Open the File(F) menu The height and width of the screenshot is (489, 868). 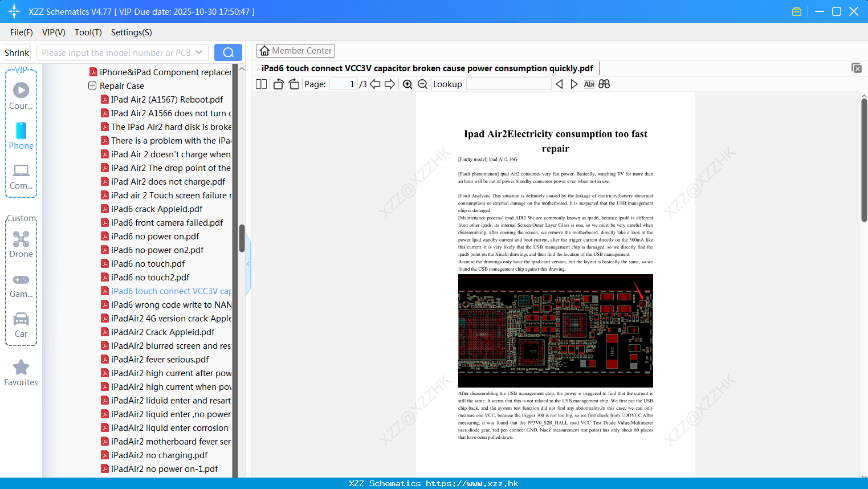pos(22,32)
